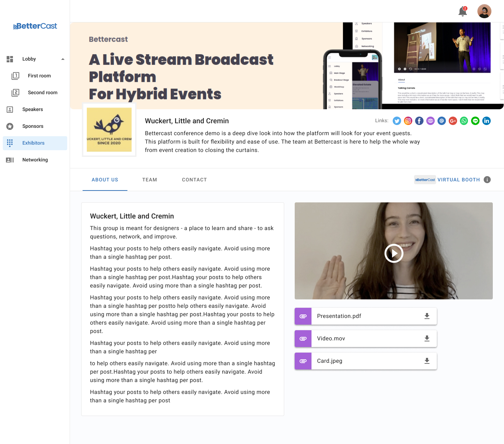This screenshot has width=504, height=444.
Task: Open the exhibitor's Instagram profile
Action: [x=408, y=121]
